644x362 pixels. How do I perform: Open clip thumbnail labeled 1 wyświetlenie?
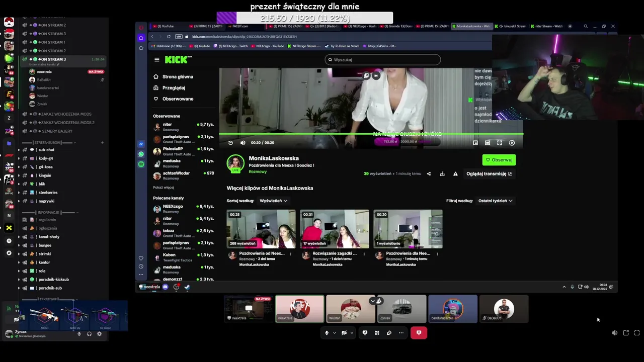[408, 229]
